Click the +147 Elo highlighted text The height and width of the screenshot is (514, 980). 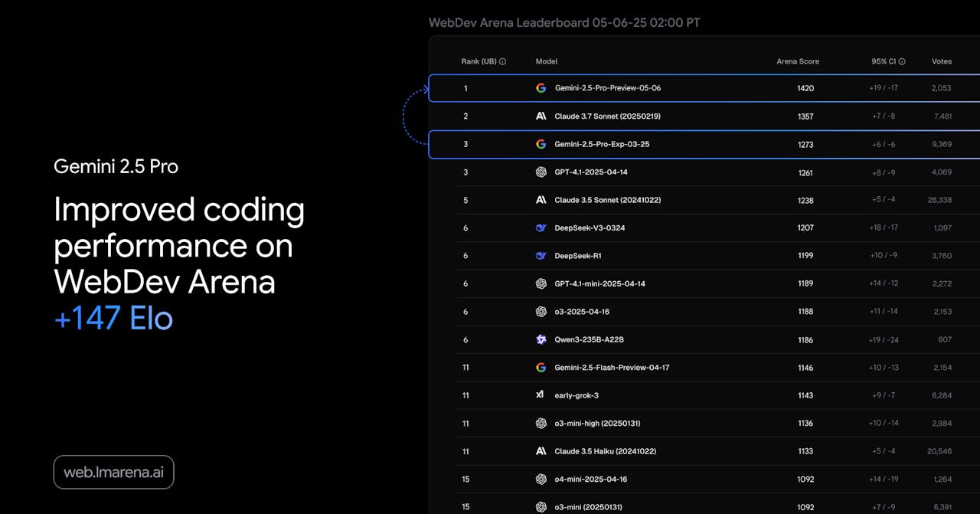[x=113, y=319]
